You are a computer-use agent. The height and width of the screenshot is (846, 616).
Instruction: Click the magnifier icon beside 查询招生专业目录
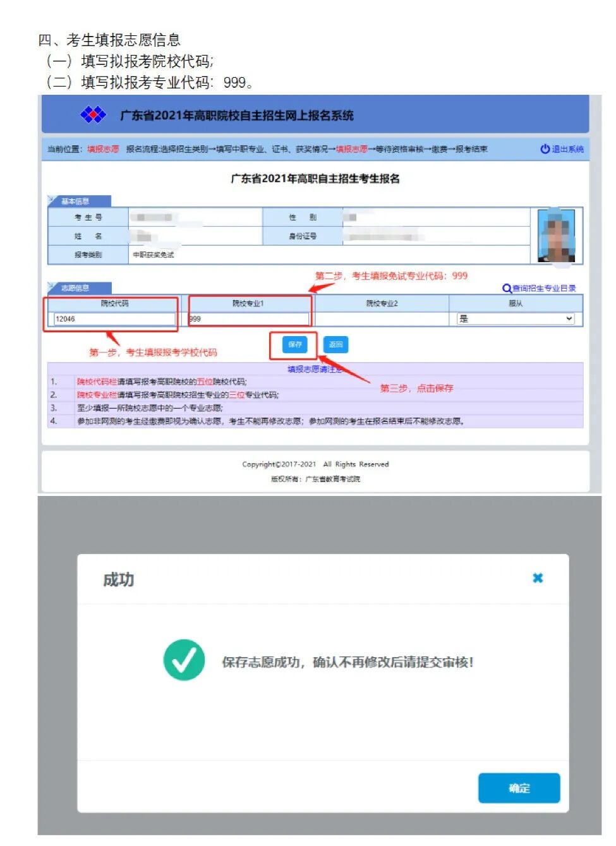(x=507, y=288)
